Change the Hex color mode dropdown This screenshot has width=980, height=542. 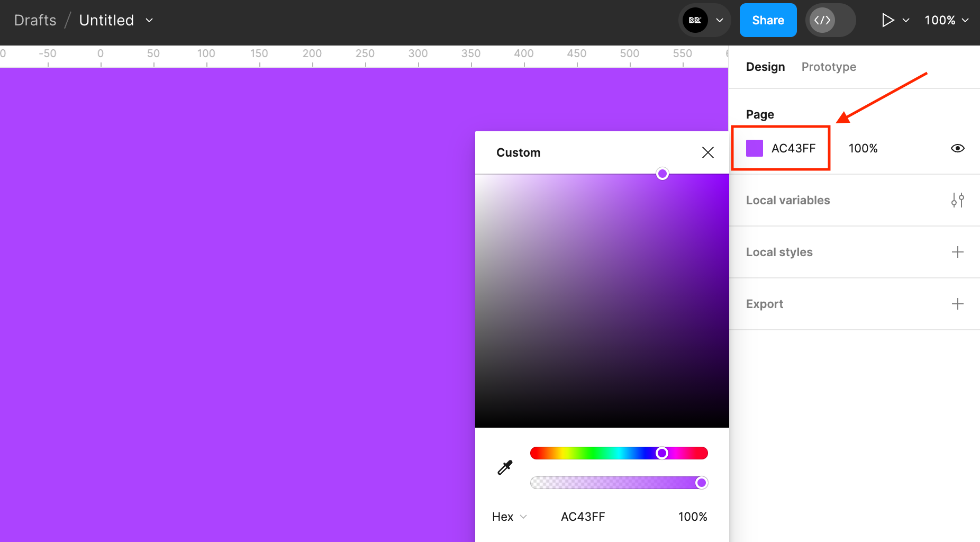tap(509, 517)
